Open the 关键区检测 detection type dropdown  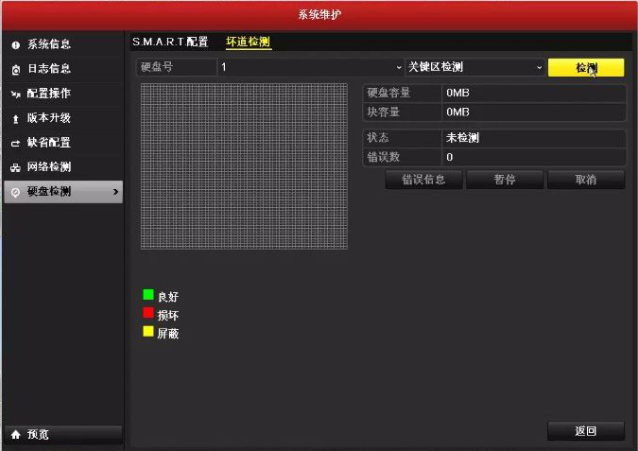474,67
